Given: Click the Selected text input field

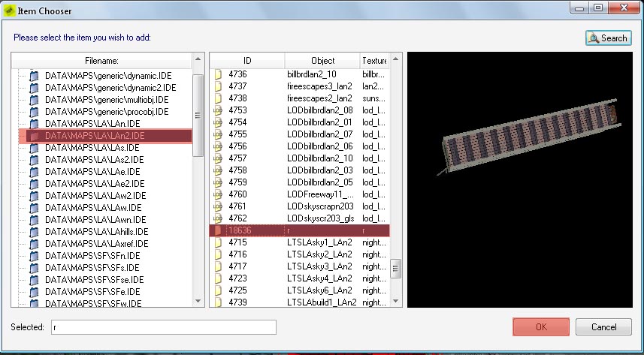Looking at the screenshot, I should (x=163, y=327).
